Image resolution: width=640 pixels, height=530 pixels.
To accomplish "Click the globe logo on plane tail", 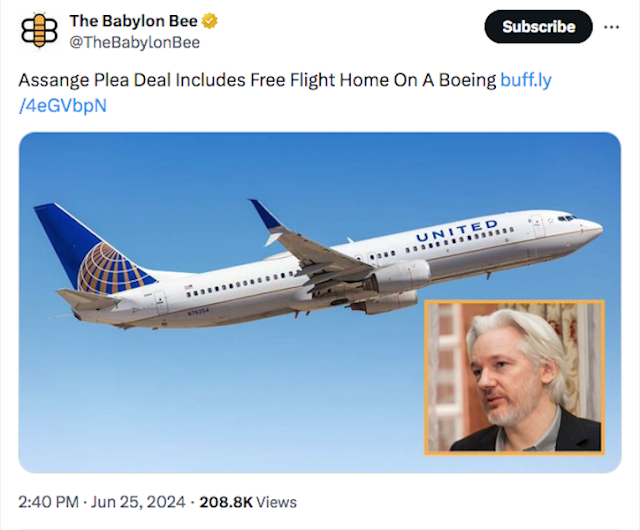I will click(113, 269).
